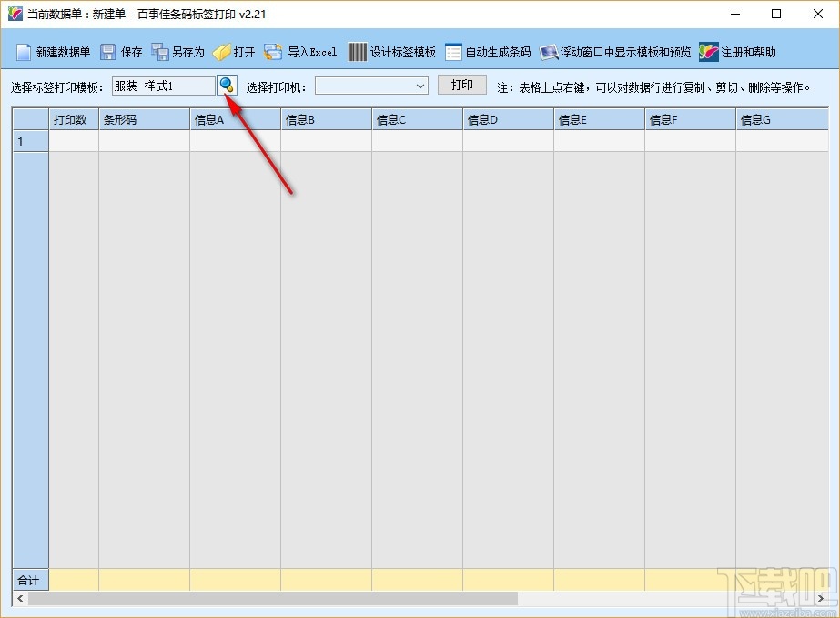Image resolution: width=840 pixels, height=618 pixels.
Task: Select the 信息B column header
Action: tap(326, 119)
